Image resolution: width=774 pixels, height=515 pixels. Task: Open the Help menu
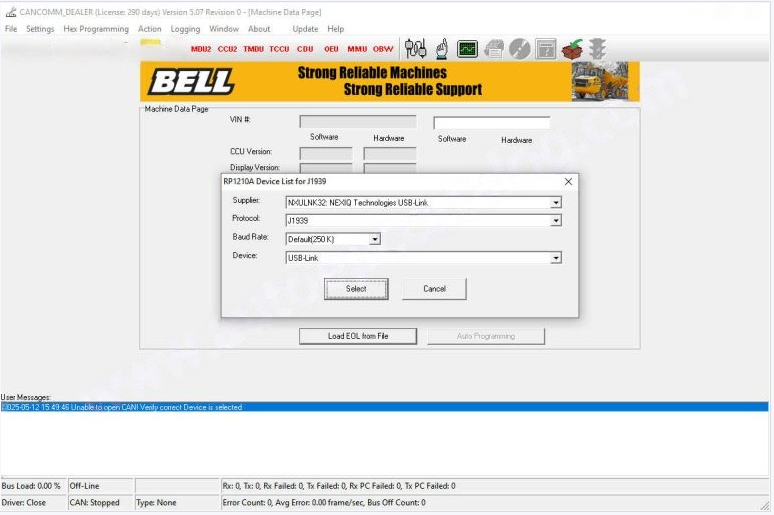coord(335,29)
